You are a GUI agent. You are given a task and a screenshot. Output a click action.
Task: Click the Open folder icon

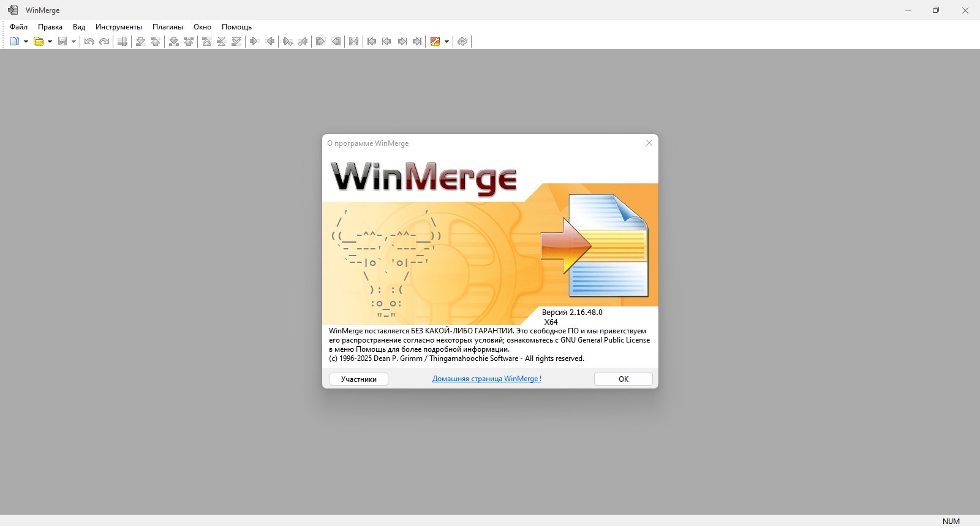point(39,42)
